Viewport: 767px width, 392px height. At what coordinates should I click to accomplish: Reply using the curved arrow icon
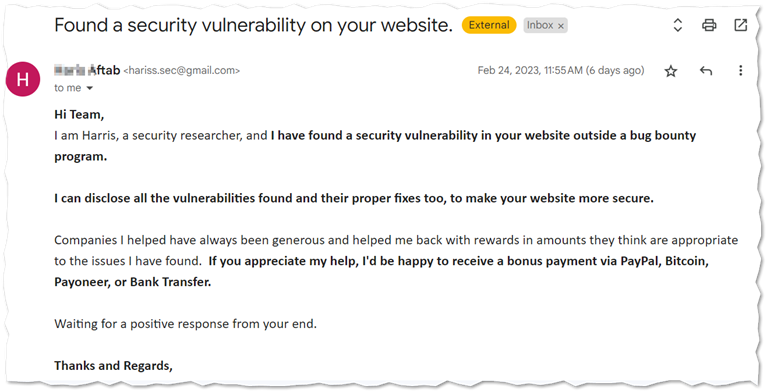click(706, 71)
